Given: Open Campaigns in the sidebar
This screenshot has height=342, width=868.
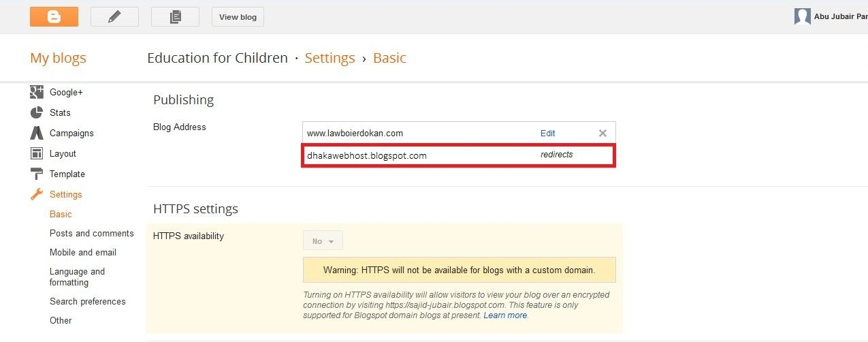Looking at the screenshot, I should 71,133.
